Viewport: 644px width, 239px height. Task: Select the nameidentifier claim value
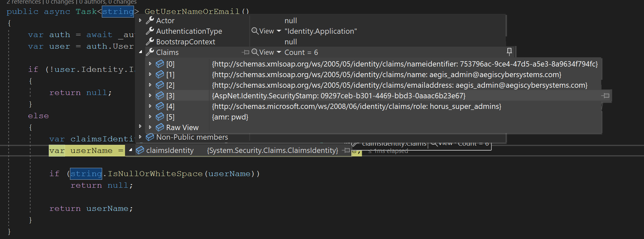coord(405,64)
